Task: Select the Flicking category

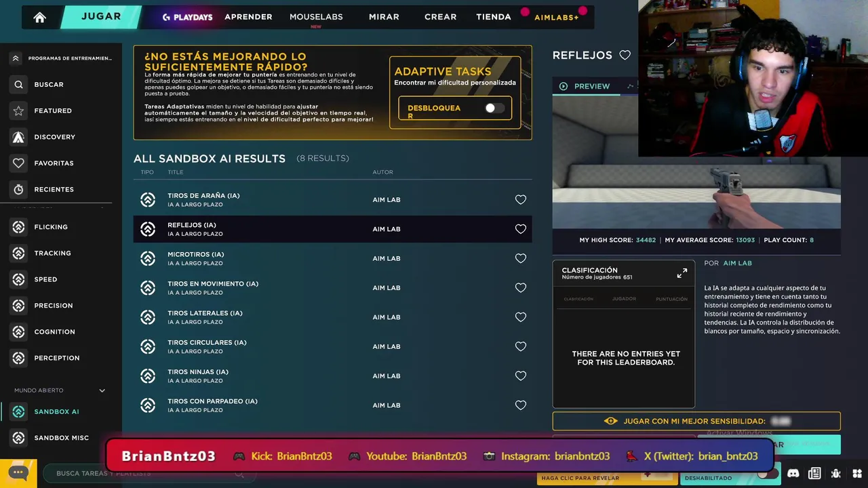Action: (51, 227)
